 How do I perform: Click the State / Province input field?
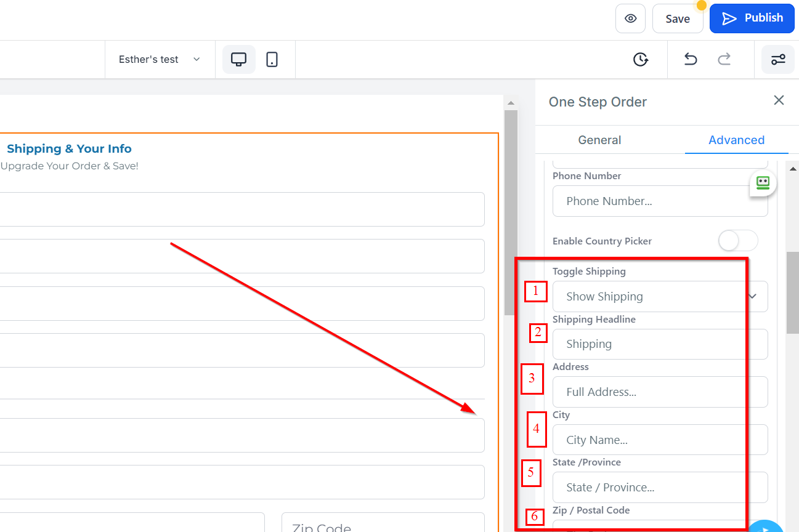click(x=660, y=488)
